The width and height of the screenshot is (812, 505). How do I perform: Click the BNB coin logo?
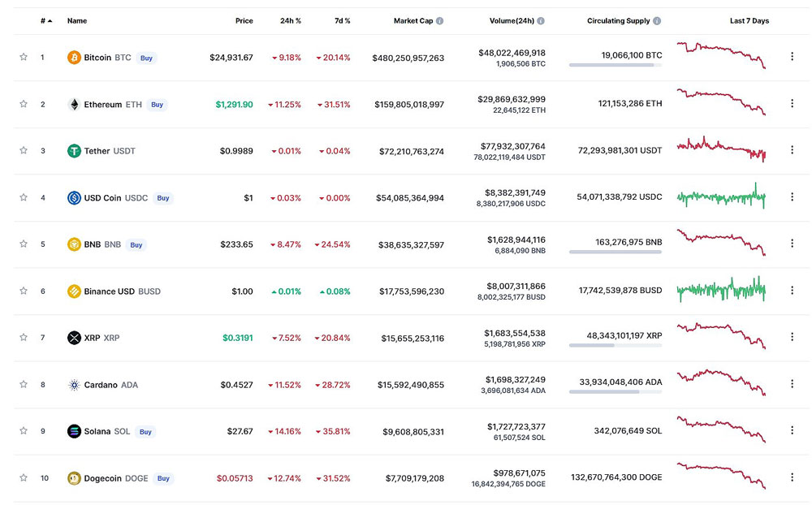tap(74, 244)
